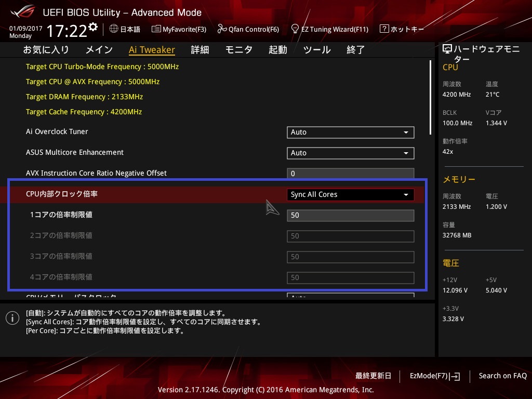Open the 起動 tab
Viewport: 532px width, 399px height.
tap(278, 50)
